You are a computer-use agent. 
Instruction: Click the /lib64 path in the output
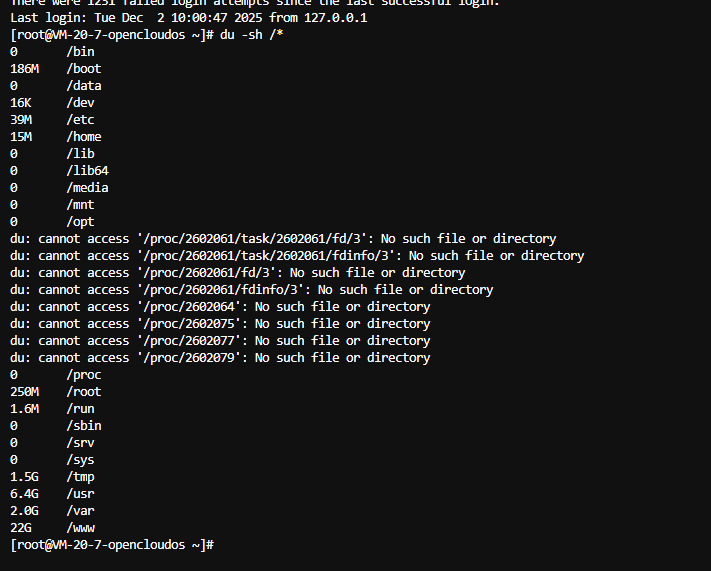click(x=87, y=171)
